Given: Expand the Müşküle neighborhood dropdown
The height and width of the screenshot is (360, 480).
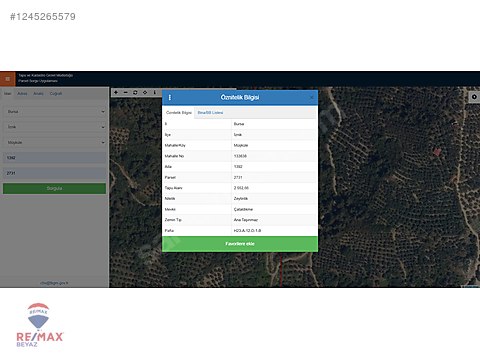Looking at the screenshot, I should coord(55,142).
